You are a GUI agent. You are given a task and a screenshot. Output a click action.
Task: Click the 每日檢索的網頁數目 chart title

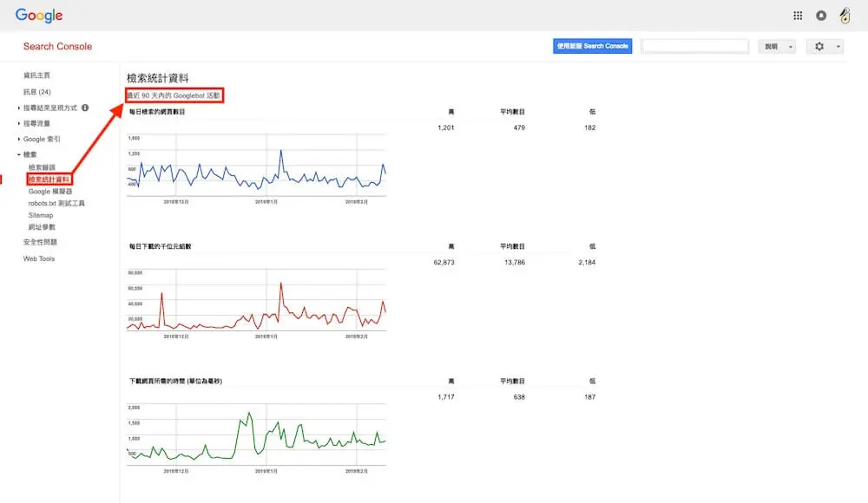157,112
